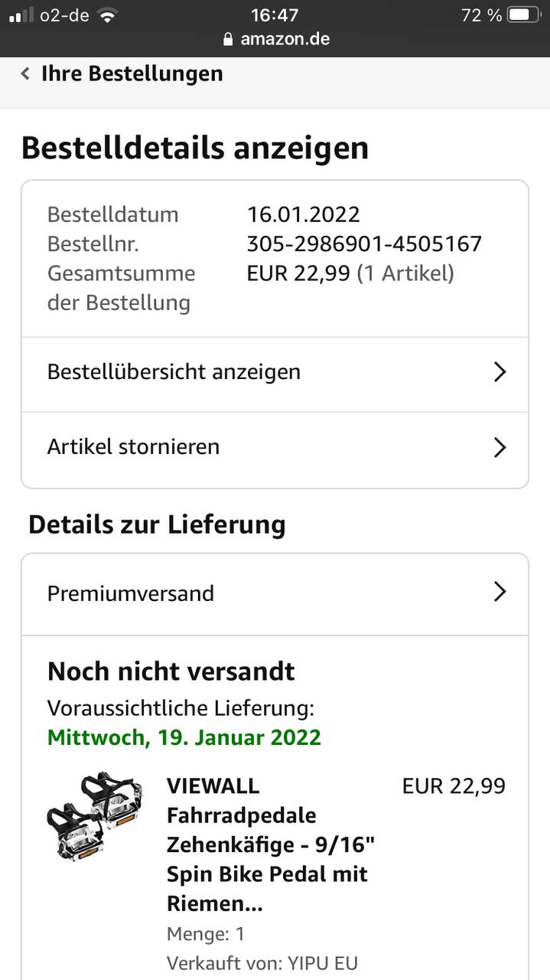This screenshot has width=550, height=980.
Task: Tap the bicycle pedals product thumbnail
Action: [95, 816]
